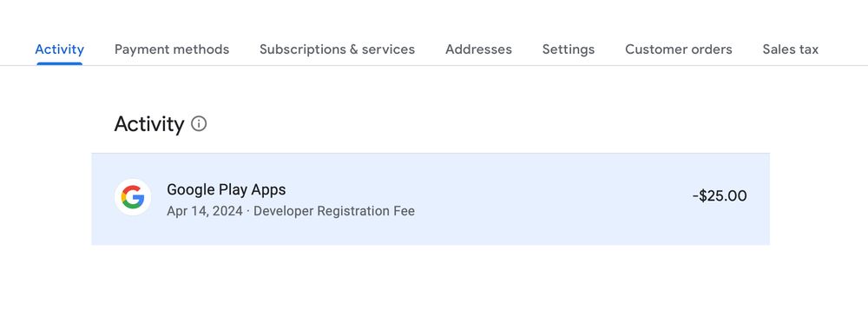This screenshot has width=868, height=330.
Task: Select the Apr 14, 2024 Developer Registration Fee text
Action: (291, 211)
